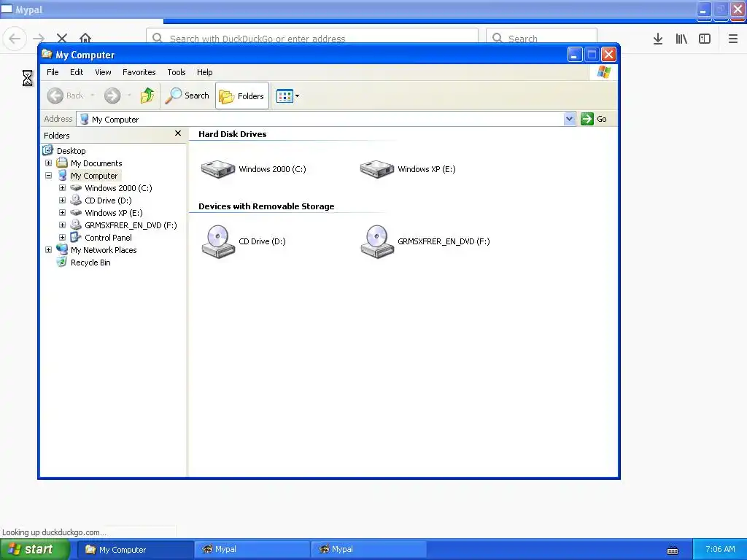The height and width of the screenshot is (560, 747).
Task: Click Mypal DuckDuckGo address field
Action: pyautogui.click(x=312, y=37)
